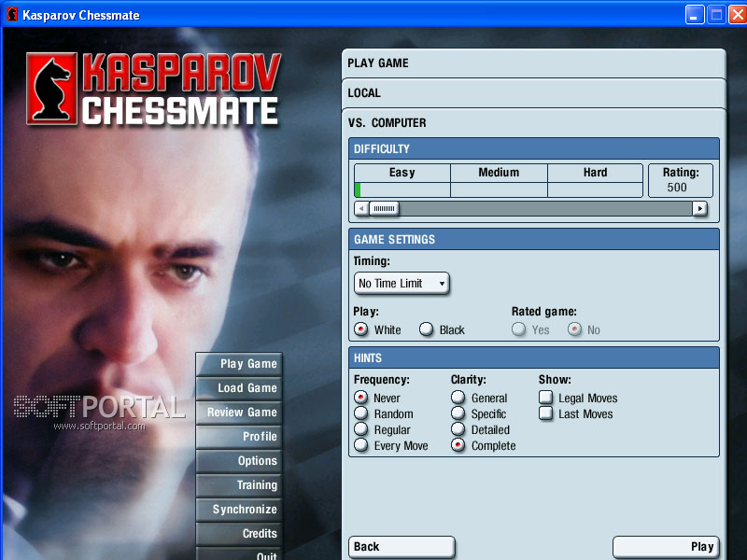The width and height of the screenshot is (747, 560).
Task: Enable the Last Moves checkbox
Action: pyautogui.click(x=546, y=413)
